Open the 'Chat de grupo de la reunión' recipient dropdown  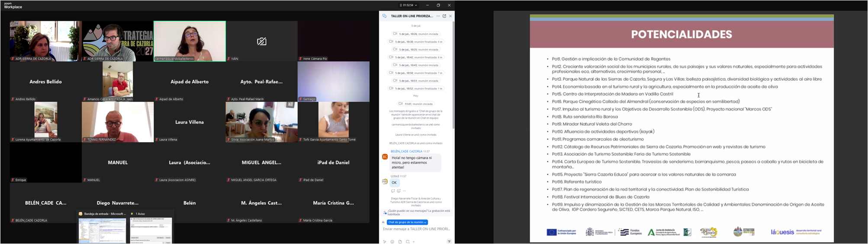407,222
